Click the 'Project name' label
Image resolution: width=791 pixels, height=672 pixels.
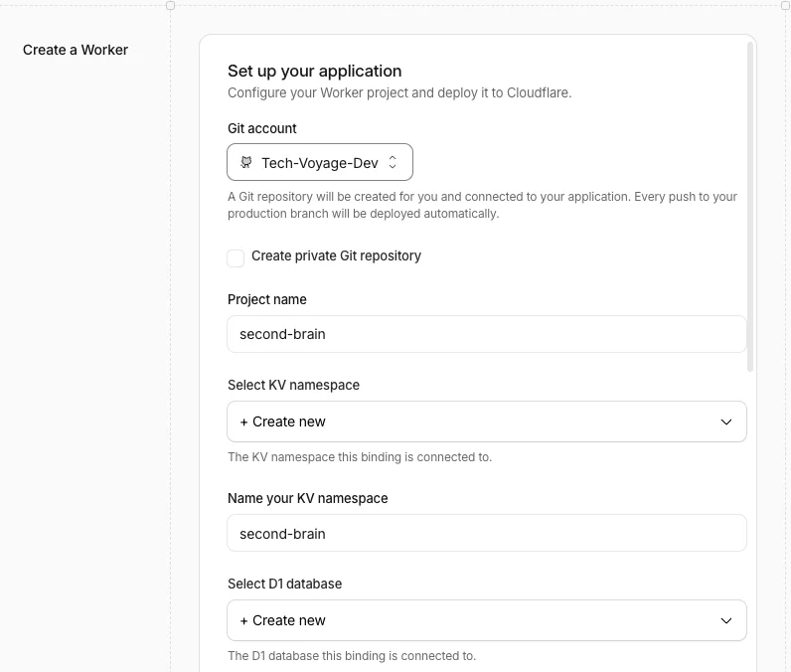(267, 299)
